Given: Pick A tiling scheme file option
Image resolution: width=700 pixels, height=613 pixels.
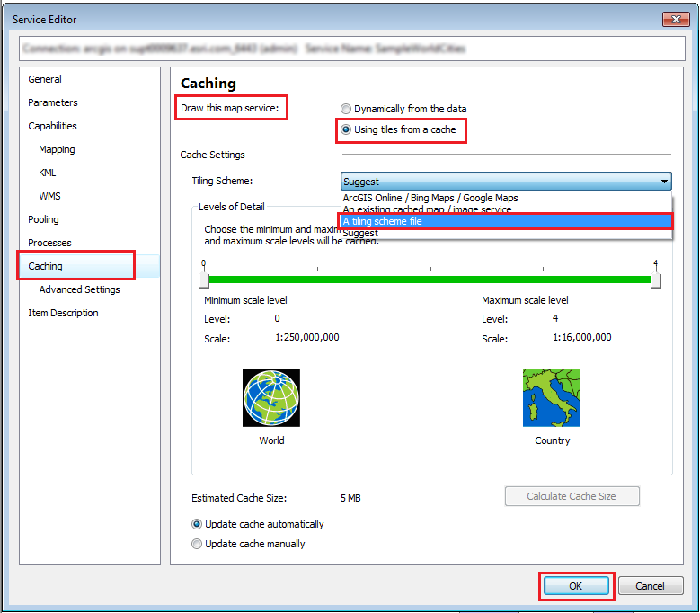Looking at the screenshot, I should click(506, 221).
